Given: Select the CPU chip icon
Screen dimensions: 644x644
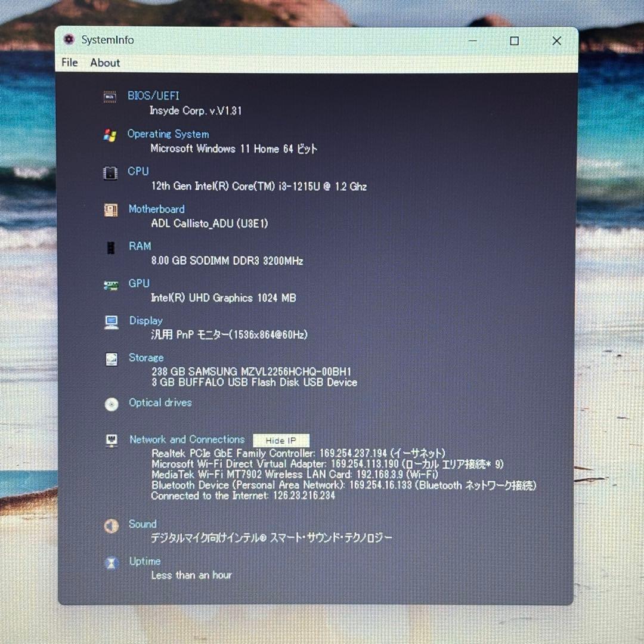Looking at the screenshot, I should 111,171.
